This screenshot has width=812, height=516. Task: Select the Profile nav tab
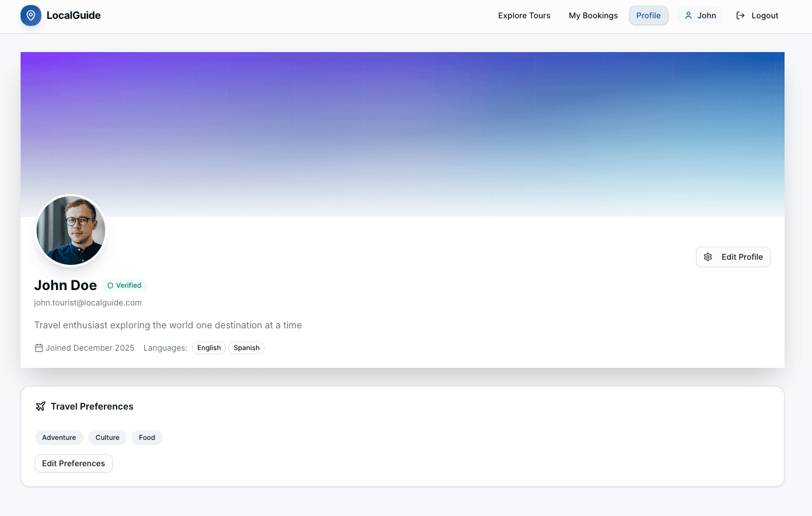pyautogui.click(x=648, y=15)
